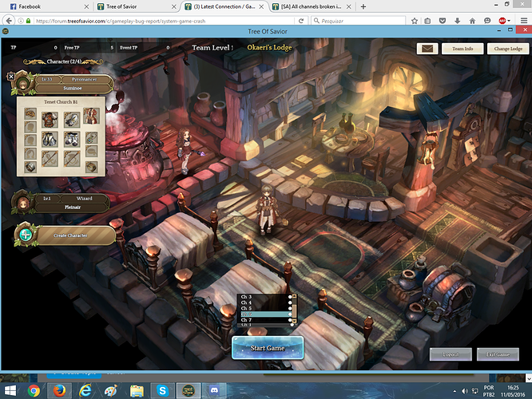Viewport: 532px width, 399px height.
Task: Open the mail envelope icon
Action: [427, 49]
